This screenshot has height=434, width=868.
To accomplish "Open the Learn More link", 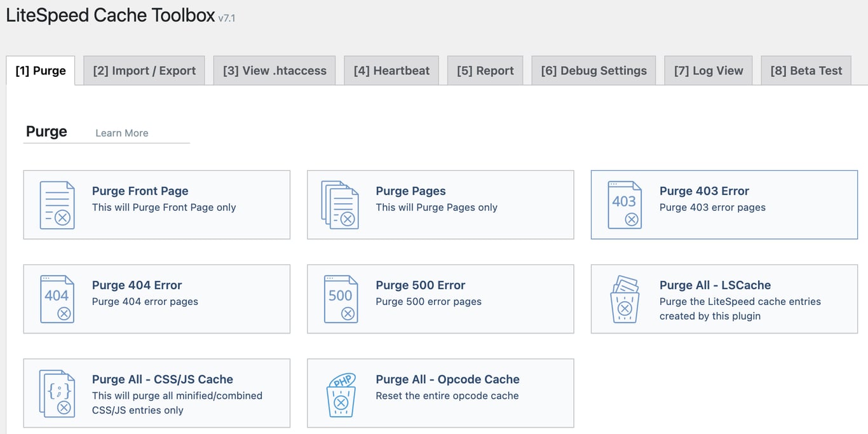I will 121,133.
